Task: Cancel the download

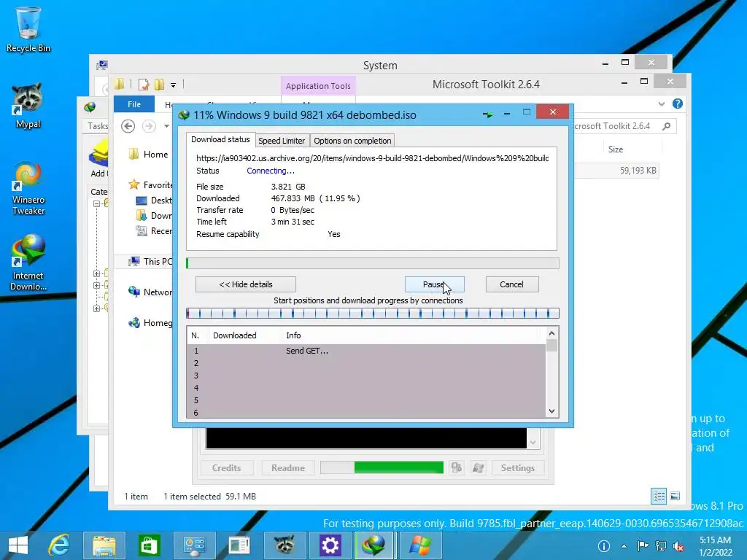Action: click(511, 284)
